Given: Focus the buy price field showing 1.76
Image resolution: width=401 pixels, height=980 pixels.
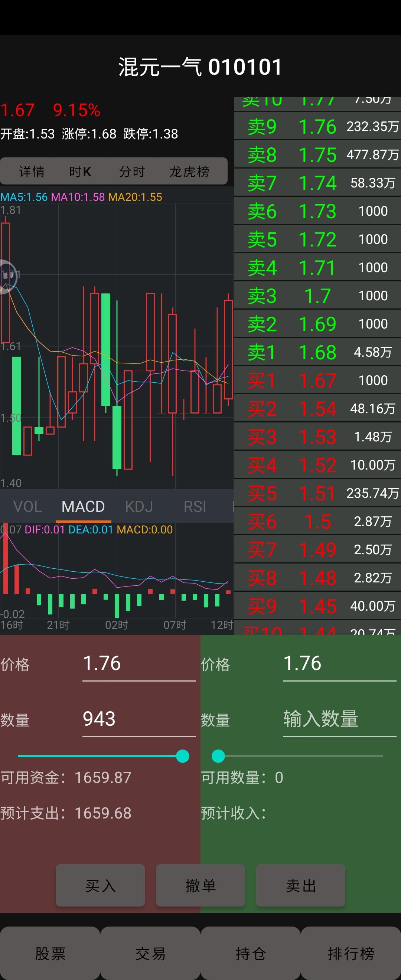Looking at the screenshot, I should point(139,664).
